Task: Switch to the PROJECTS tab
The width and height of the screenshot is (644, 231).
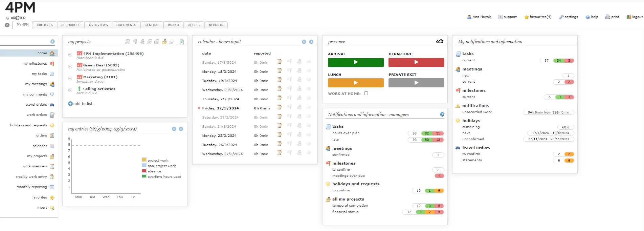Action: (x=45, y=25)
